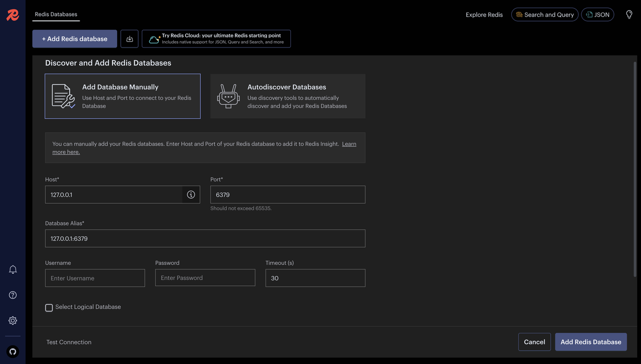Click the lightbulb insights icon
641x364 pixels.
(629, 15)
